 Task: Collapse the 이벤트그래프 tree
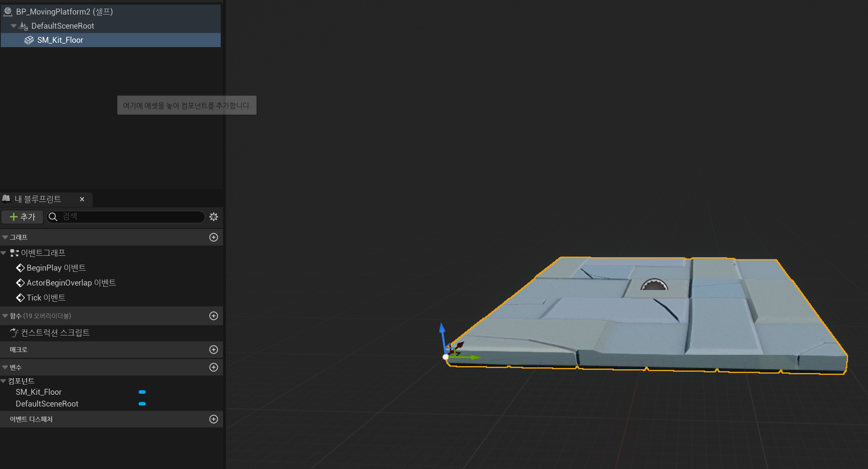pyautogui.click(x=4, y=253)
